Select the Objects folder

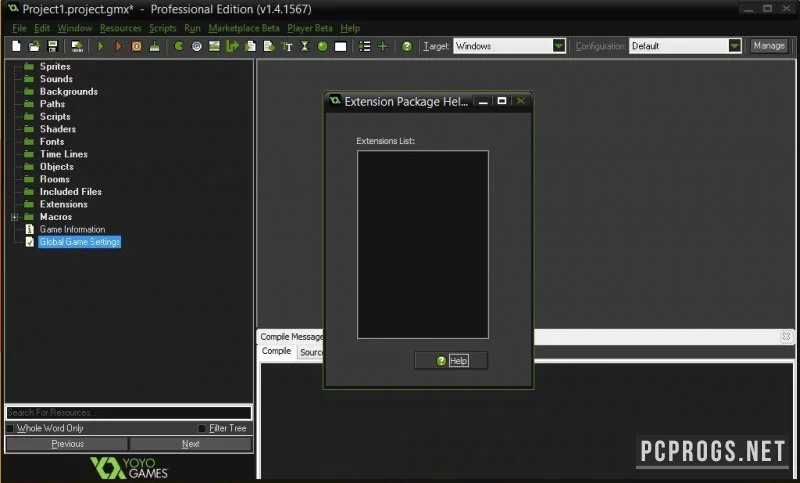[57, 167]
